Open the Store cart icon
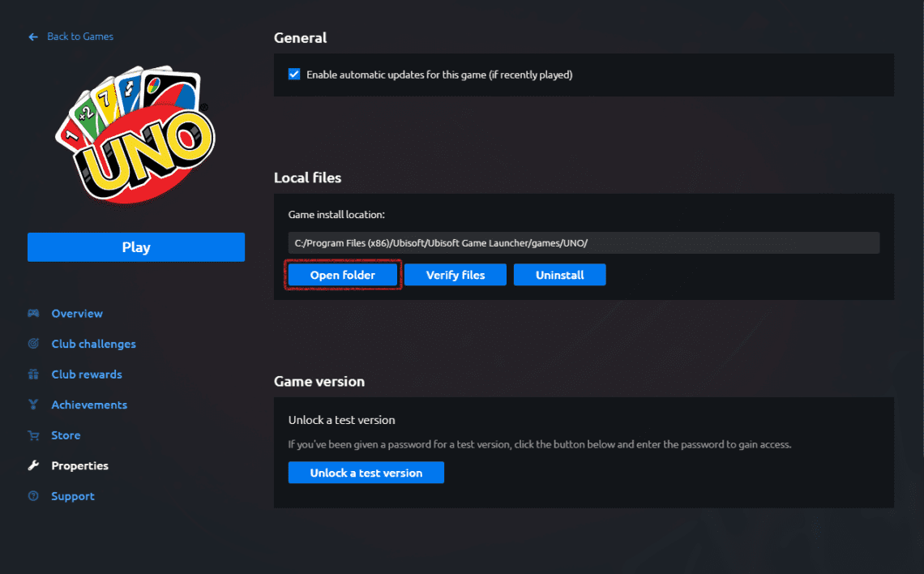 [32, 435]
